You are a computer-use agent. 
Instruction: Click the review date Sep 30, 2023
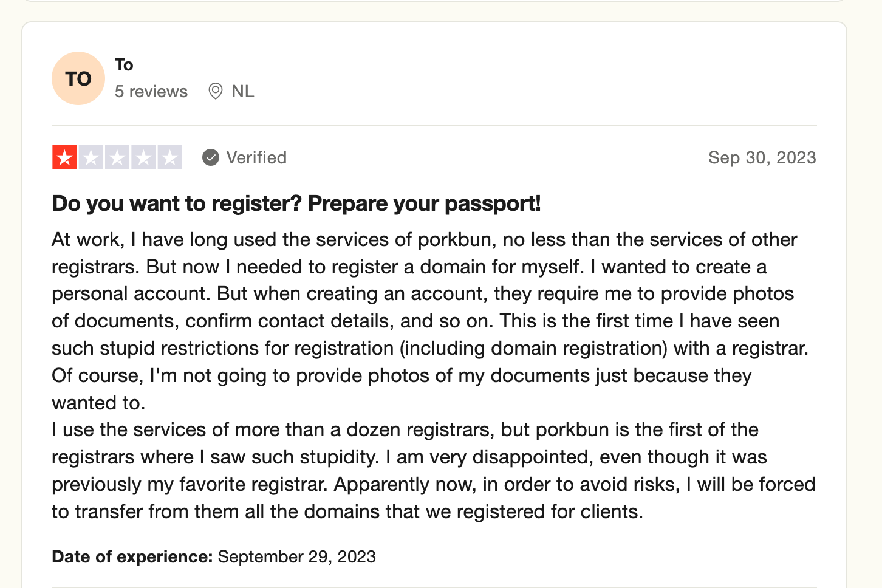pyautogui.click(x=762, y=158)
